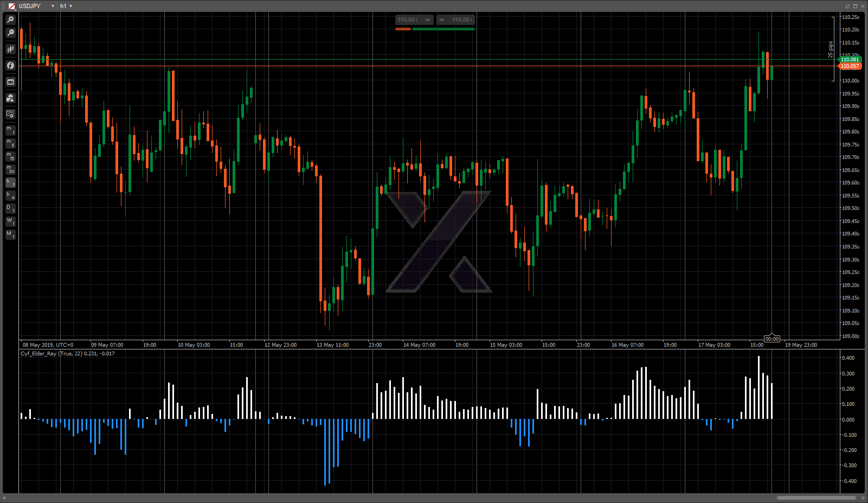Open the chart settings gear icon
This screenshot has width=868, height=503.
[10, 114]
